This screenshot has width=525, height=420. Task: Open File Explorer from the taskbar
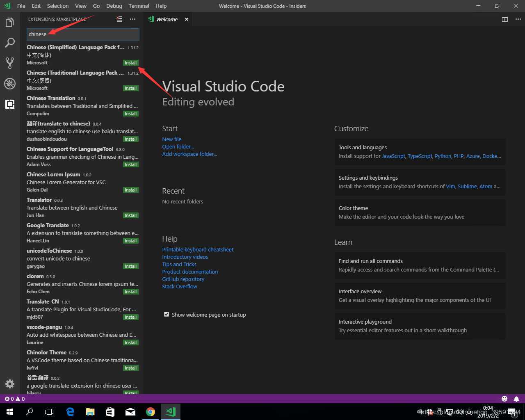click(90, 412)
